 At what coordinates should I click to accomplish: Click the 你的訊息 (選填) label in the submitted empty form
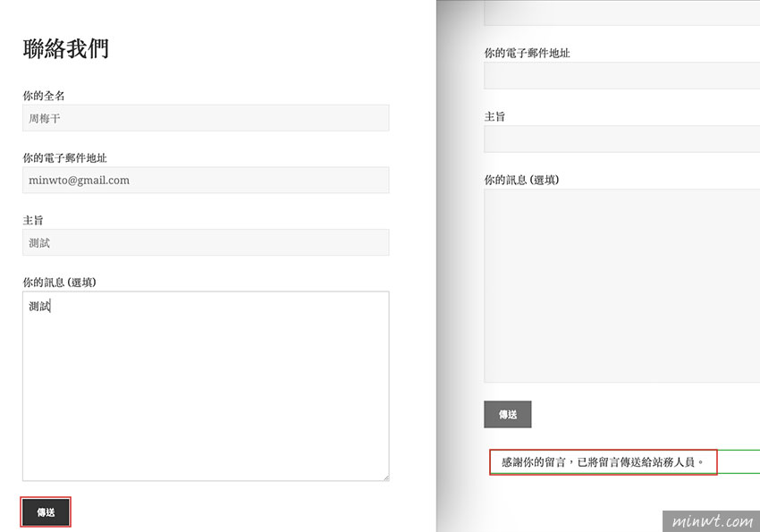[x=521, y=180]
